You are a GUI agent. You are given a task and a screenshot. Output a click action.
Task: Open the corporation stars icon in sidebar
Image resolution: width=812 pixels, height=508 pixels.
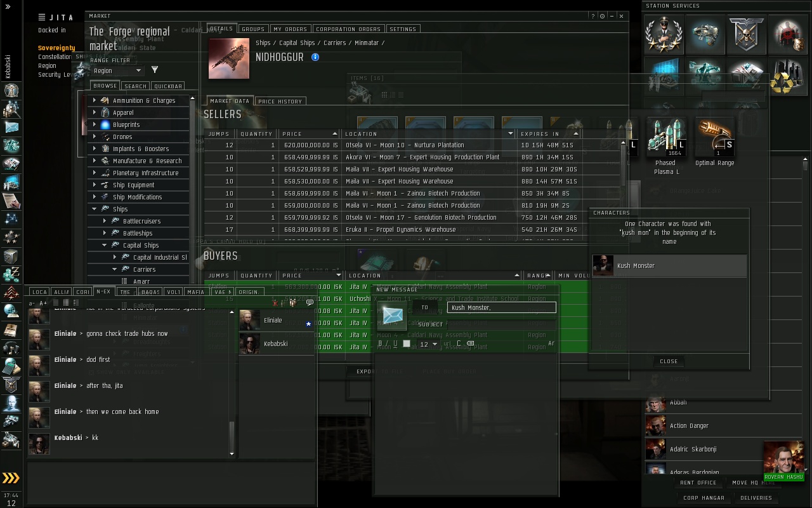[11, 238]
